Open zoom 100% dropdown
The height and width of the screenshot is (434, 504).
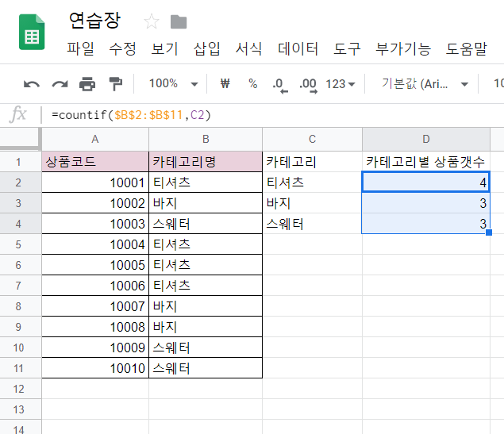coord(173,84)
